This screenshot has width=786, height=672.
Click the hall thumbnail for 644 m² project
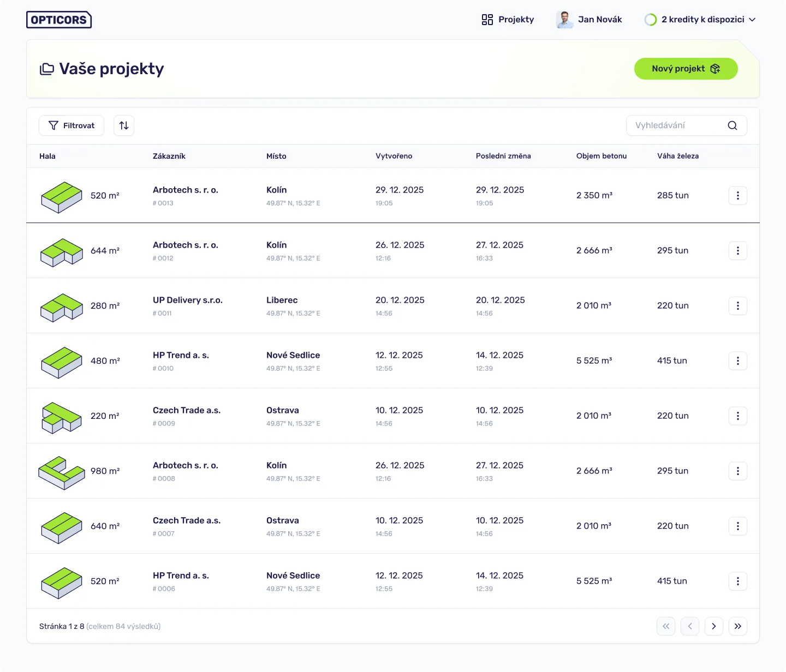(62, 252)
